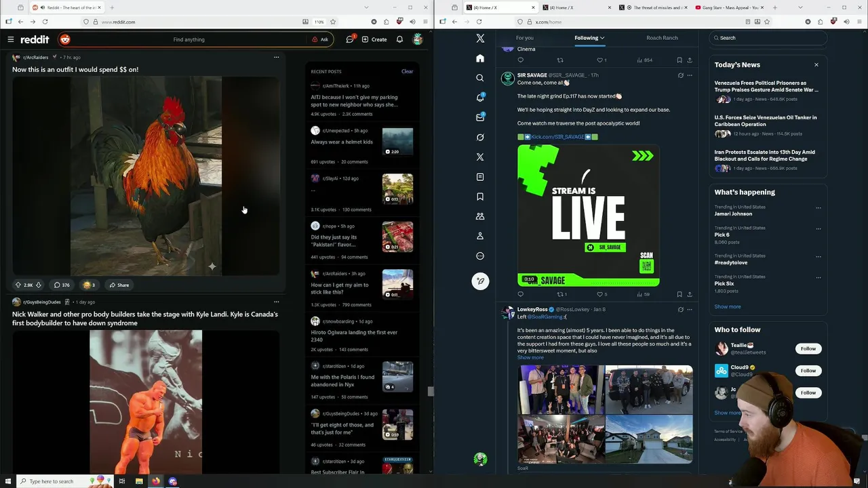Open Communities in X sidebar
Screen dimensions: 868x488
click(480, 216)
